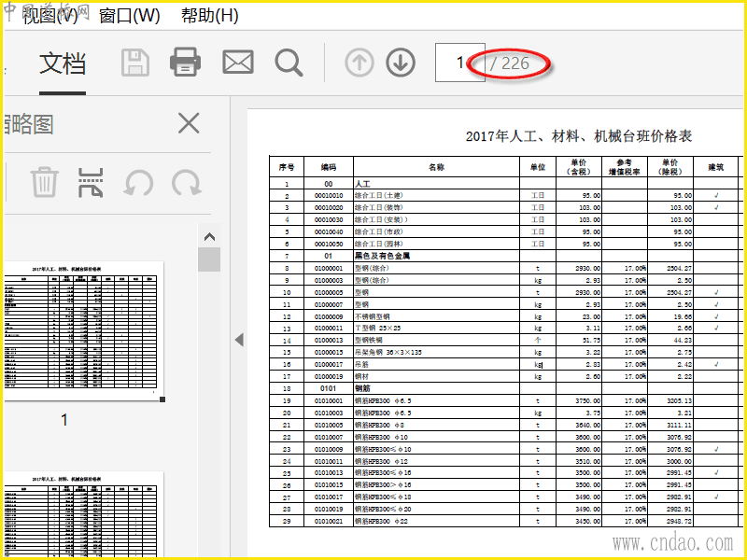Close the thumbnails panel
This screenshot has width=747, height=560.
point(189,123)
